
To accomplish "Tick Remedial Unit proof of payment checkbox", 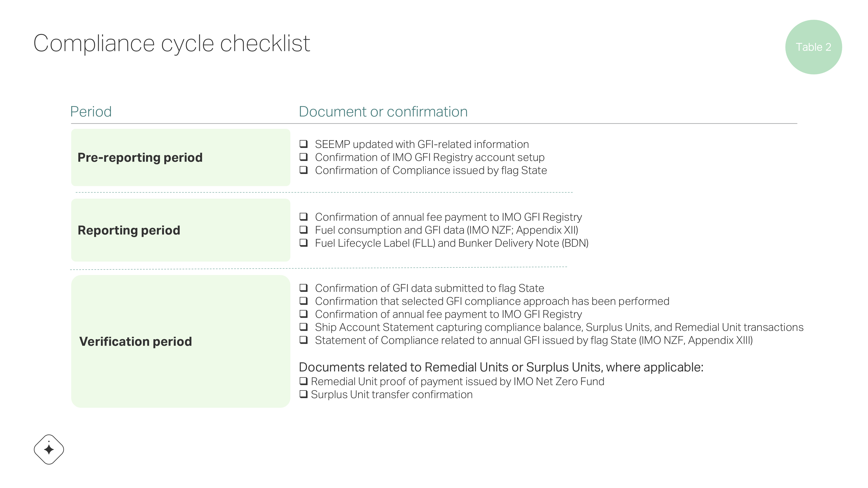I will (303, 381).
